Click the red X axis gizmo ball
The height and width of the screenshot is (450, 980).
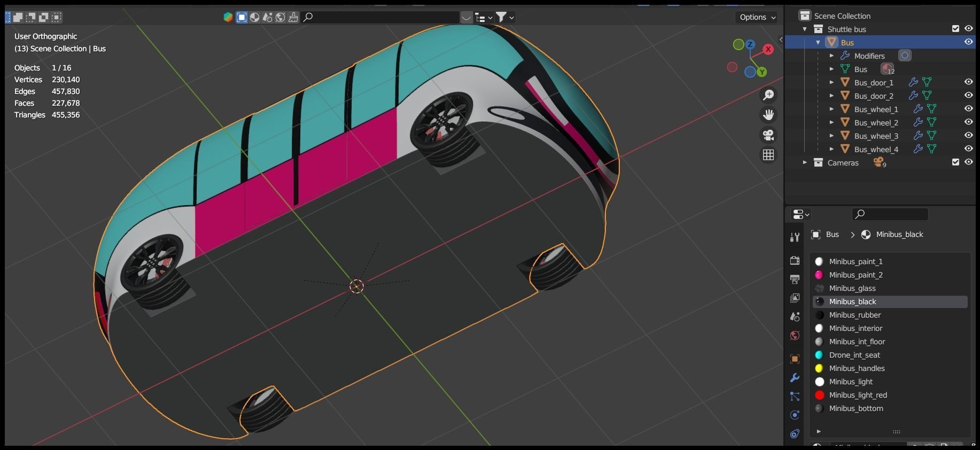pos(768,50)
